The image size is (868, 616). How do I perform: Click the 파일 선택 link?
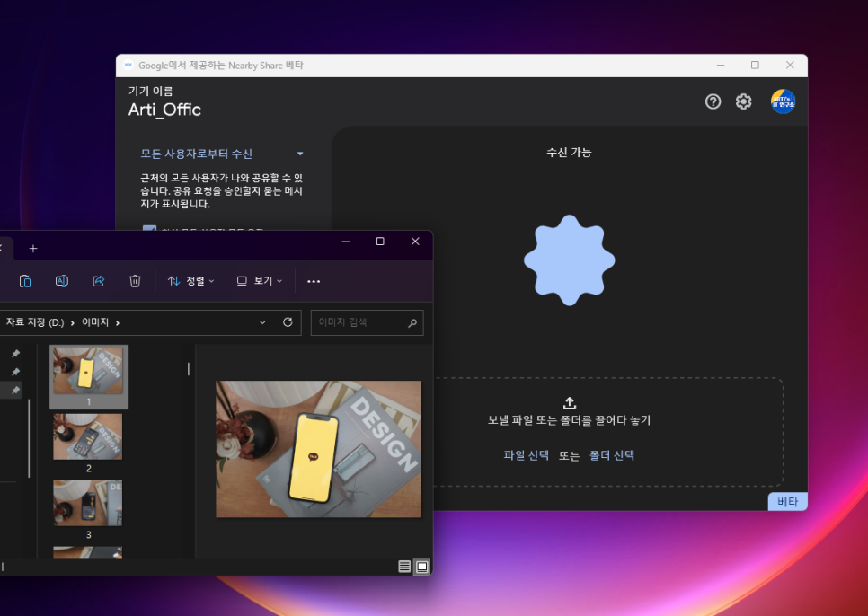click(526, 455)
